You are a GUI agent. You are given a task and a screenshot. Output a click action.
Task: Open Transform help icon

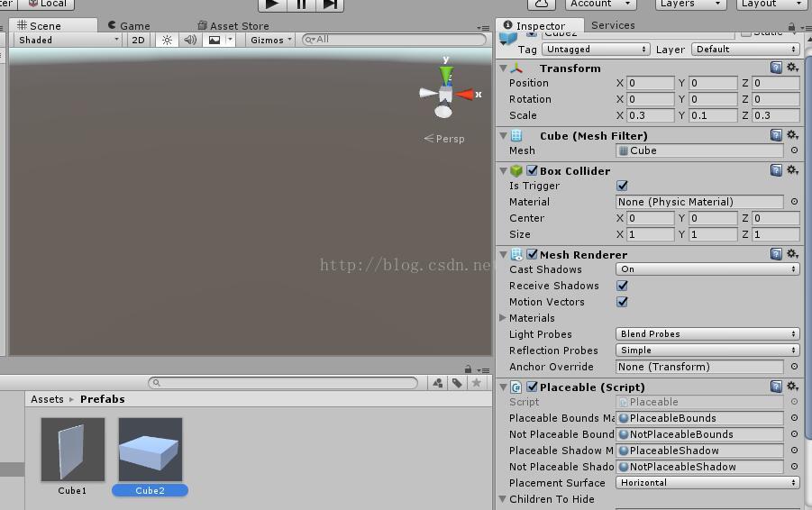(x=776, y=68)
